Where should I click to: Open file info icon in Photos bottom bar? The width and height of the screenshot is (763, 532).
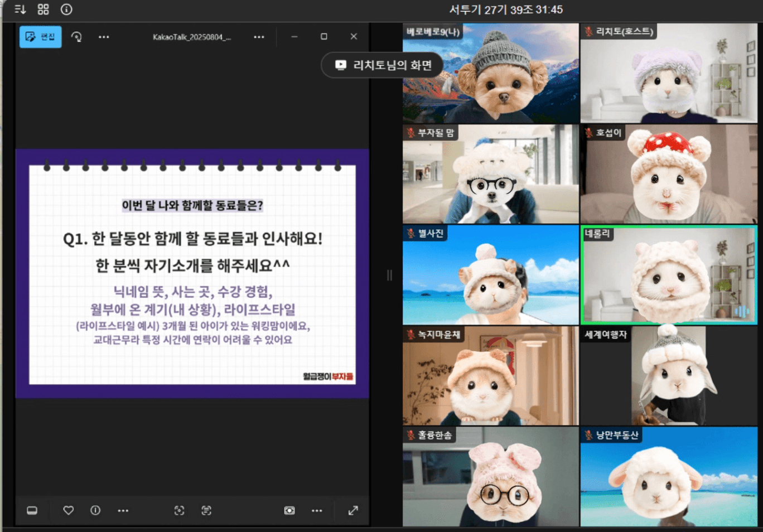pos(95,510)
